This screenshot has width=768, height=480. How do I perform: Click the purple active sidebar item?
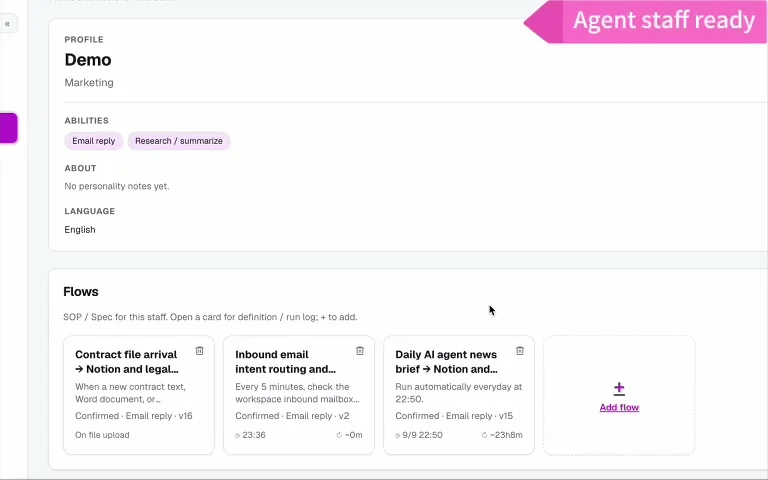pos(8,128)
